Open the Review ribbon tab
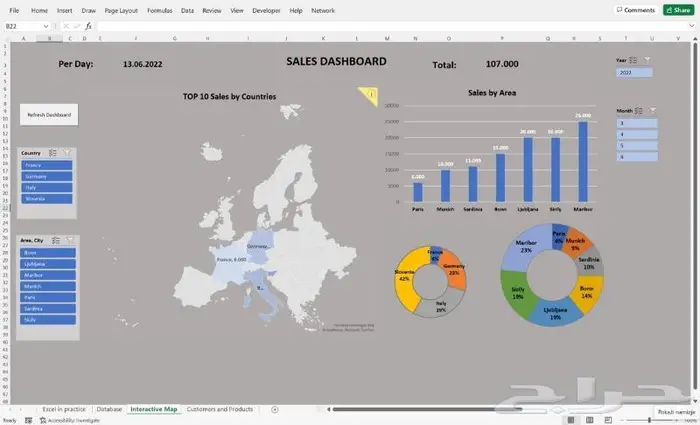Image resolution: width=700 pixels, height=425 pixels. [212, 10]
